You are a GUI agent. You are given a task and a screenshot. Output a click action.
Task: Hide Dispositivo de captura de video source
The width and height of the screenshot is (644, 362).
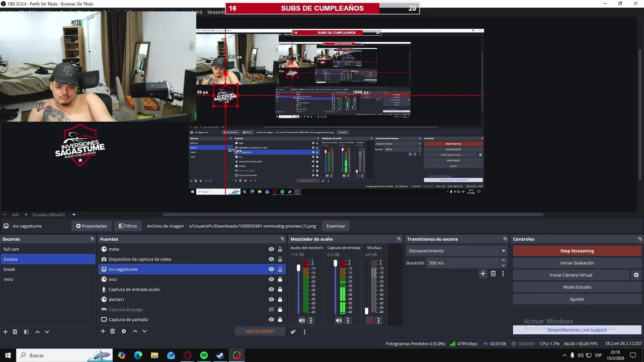pyautogui.click(x=271, y=259)
